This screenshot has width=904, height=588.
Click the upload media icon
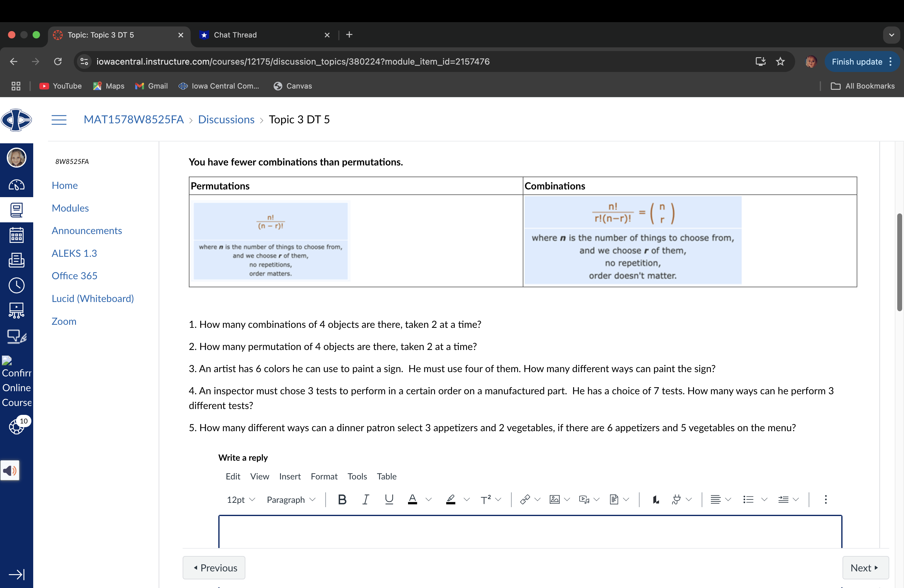pyautogui.click(x=584, y=499)
